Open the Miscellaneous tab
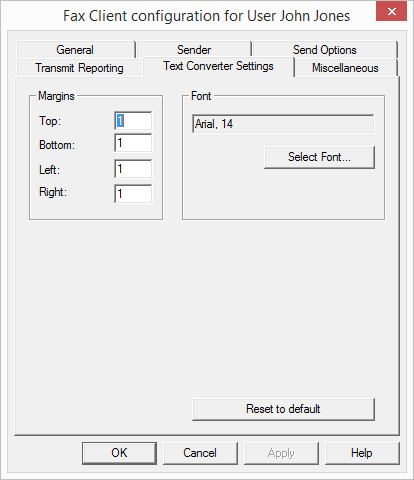Screen dimensions: 414x480 click(345, 68)
